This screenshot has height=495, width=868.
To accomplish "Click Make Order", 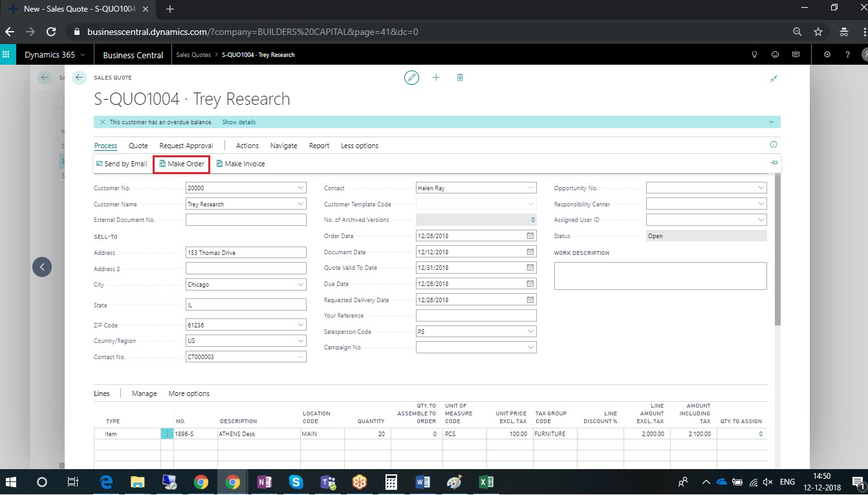I will [x=181, y=164].
